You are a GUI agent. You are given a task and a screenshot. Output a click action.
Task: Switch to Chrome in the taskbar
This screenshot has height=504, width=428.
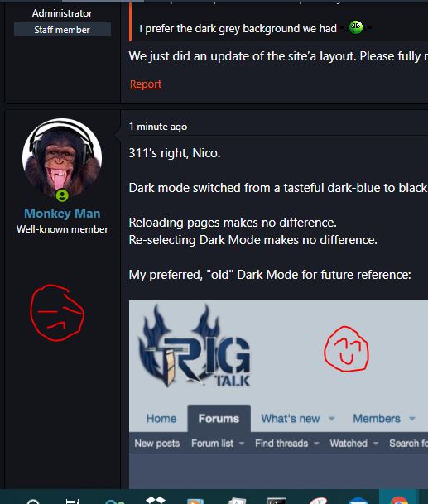[399, 500]
